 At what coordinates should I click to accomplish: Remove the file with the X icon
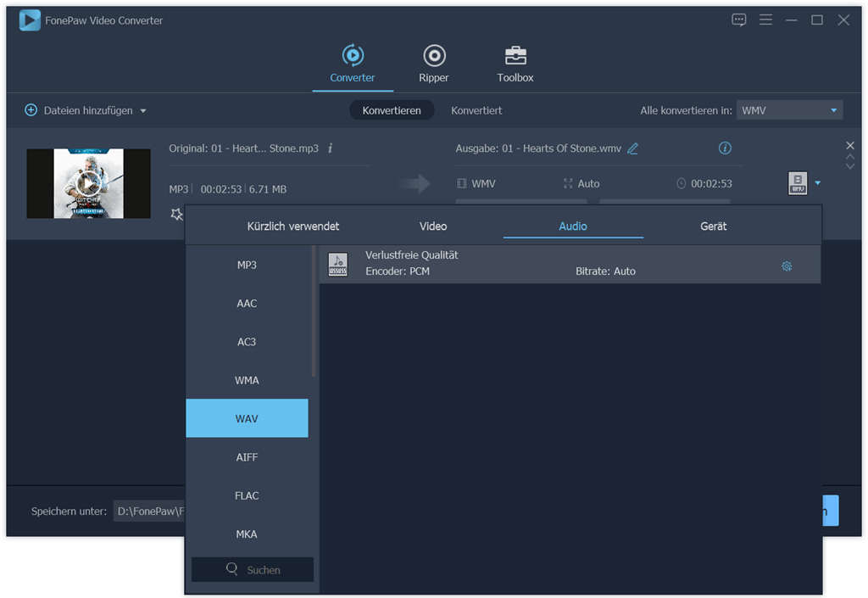(850, 145)
